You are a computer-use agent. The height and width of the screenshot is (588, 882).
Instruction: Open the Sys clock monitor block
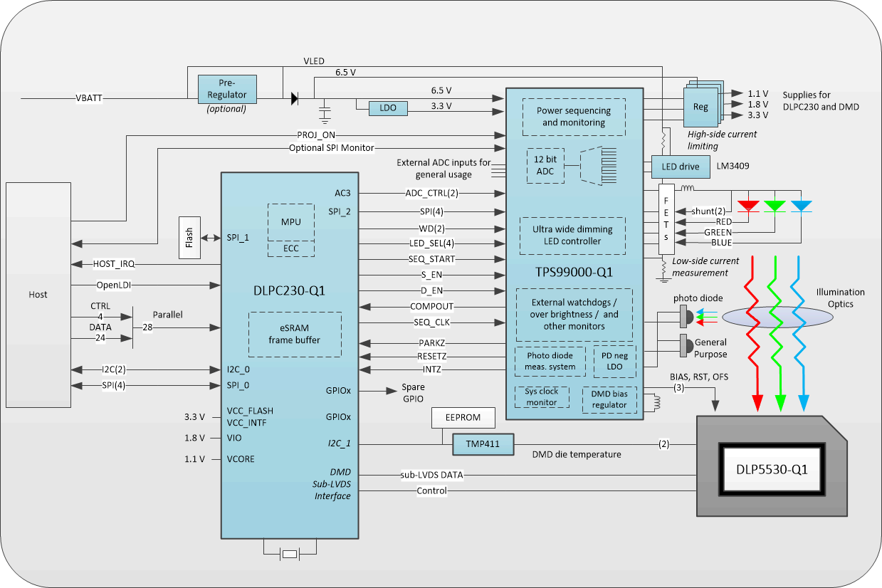click(542, 397)
